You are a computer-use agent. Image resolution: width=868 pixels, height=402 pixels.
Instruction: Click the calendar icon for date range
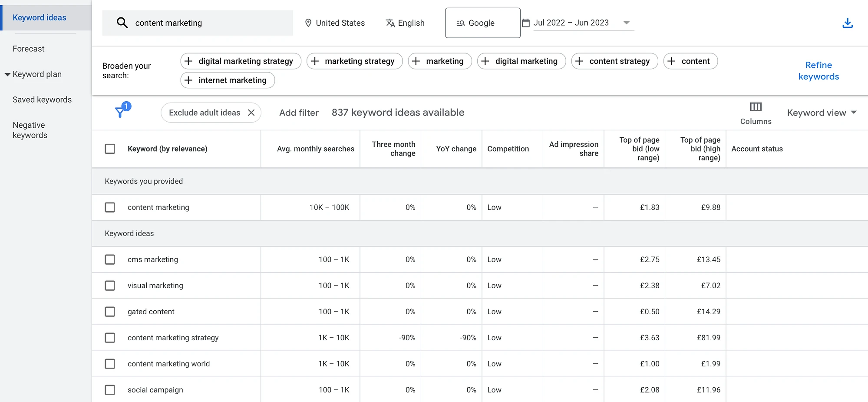525,23
